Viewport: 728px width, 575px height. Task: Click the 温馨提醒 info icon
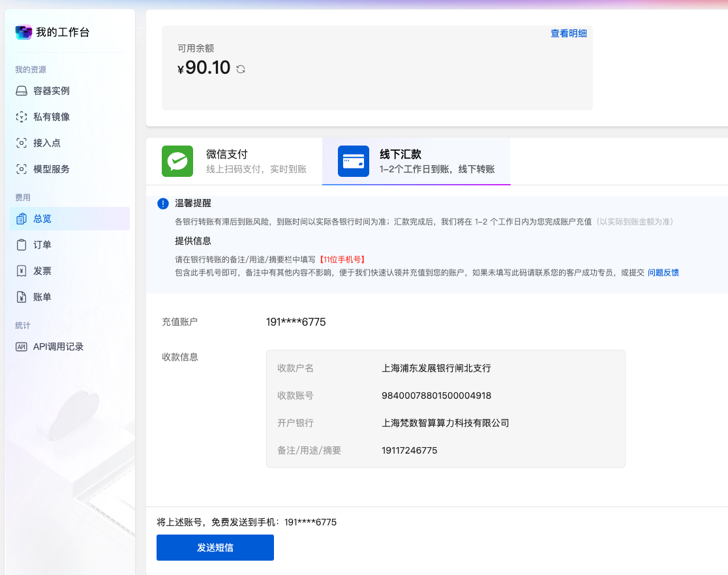(x=163, y=204)
